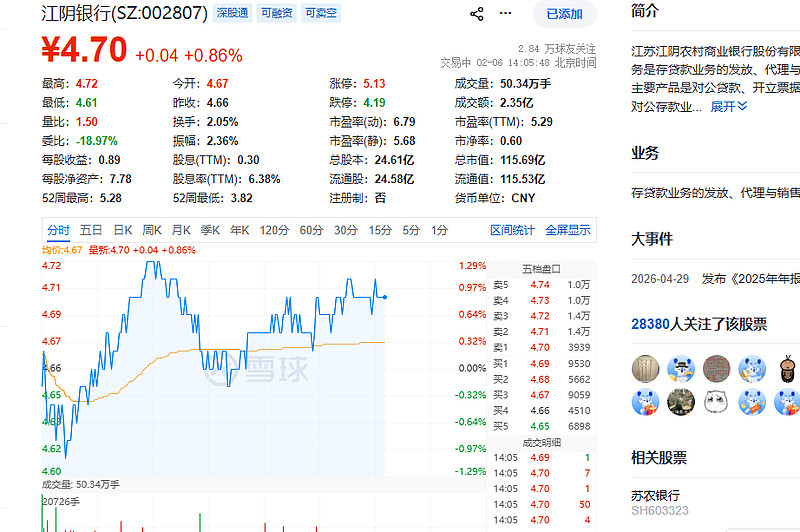Click the 可卖空 tag
Image resolution: width=800 pixels, height=532 pixels.
pyautogui.click(x=321, y=13)
